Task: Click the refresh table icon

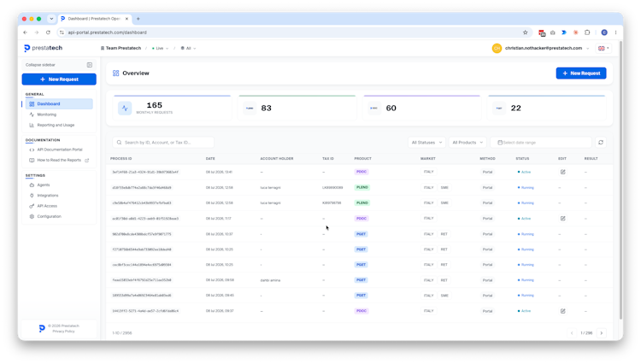Action: pyautogui.click(x=601, y=143)
